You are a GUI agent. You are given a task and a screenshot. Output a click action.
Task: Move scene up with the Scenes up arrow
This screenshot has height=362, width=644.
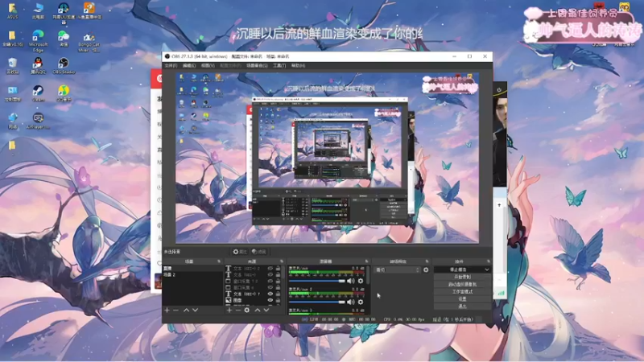pyautogui.click(x=186, y=311)
